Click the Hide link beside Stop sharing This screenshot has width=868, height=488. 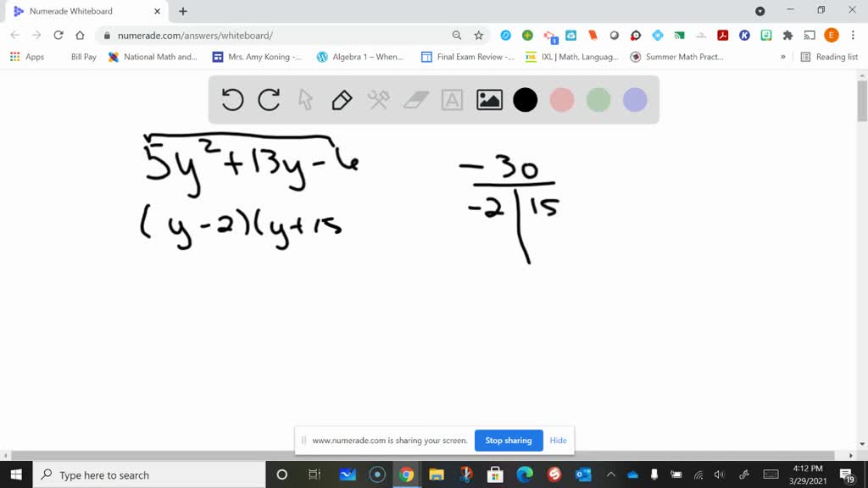click(x=558, y=441)
